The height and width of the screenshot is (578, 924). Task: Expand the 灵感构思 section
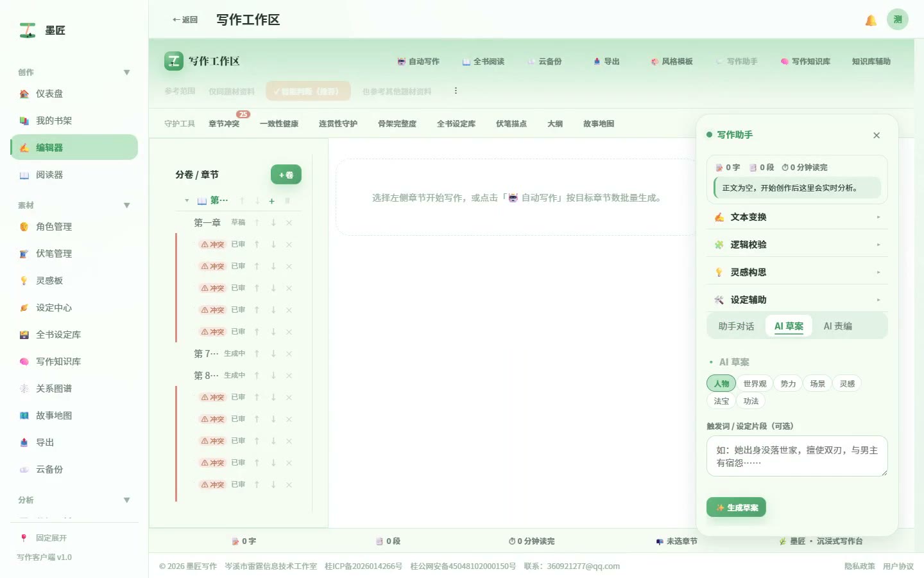point(797,272)
